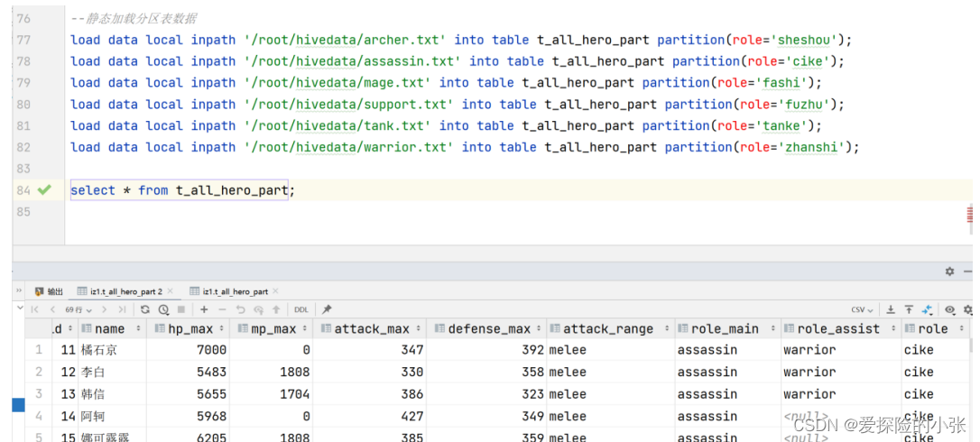Click the red error stripe on editor scrollbar
The width and height of the screenshot is (980, 442).
970,215
